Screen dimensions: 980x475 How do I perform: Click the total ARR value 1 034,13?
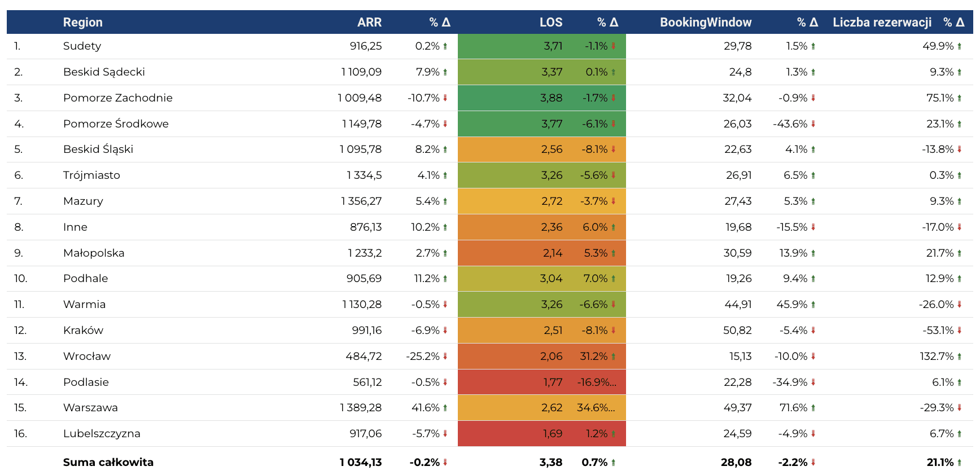click(361, 463)
